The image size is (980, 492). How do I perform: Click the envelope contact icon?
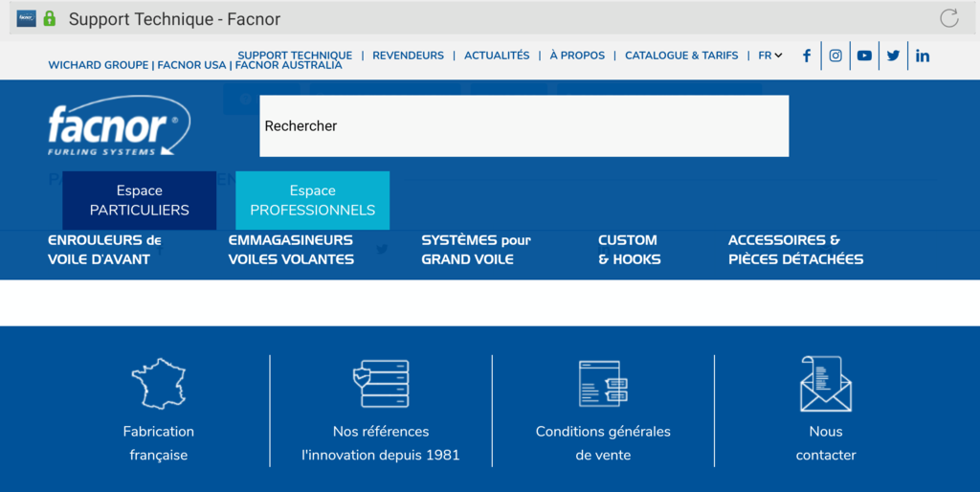coord(826,383)
